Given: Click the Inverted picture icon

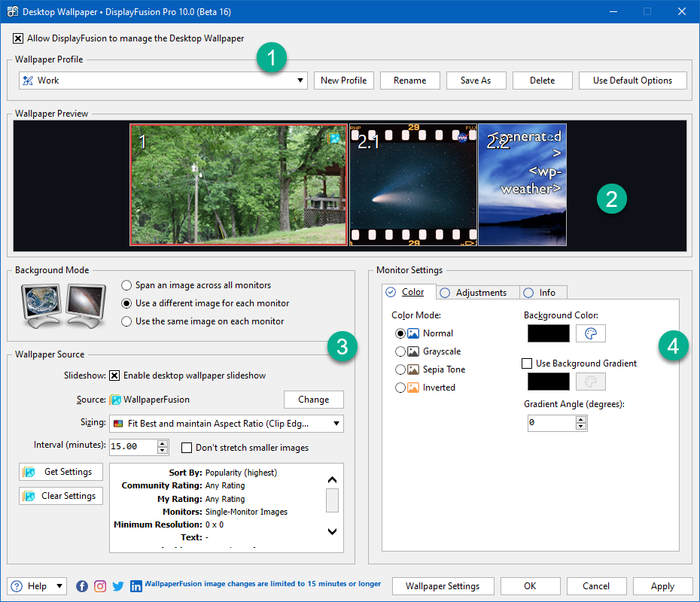Looking at the screenshot, I should [413, 388].
